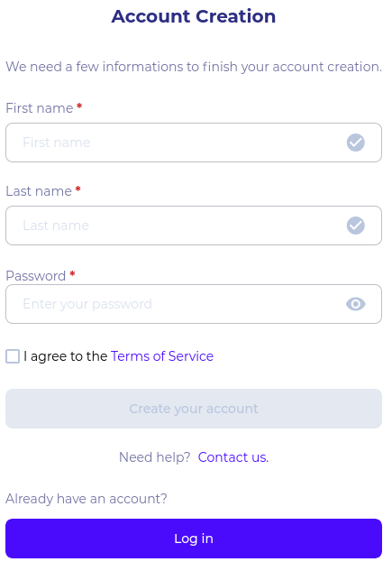Click the "Need help?" text
The image size is (392, 571).
154,457
